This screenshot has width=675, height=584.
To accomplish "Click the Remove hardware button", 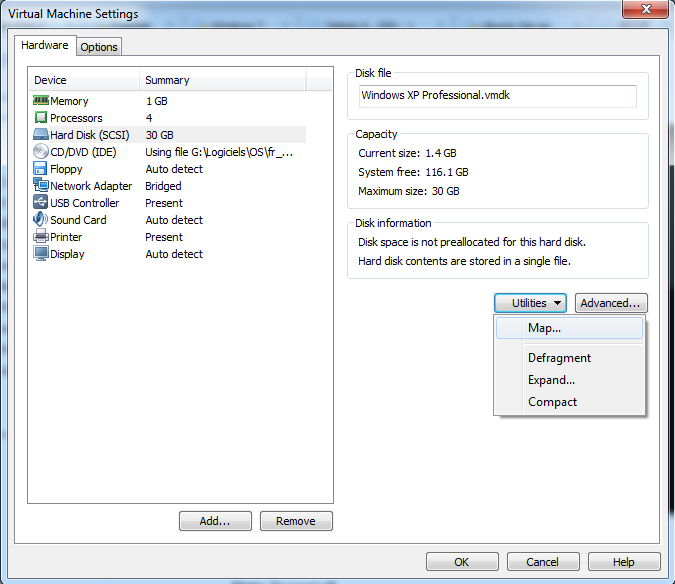I will 296,521.
